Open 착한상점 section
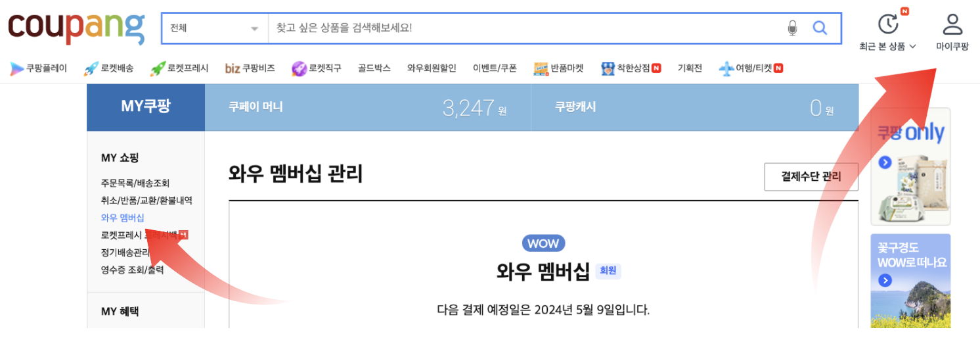980x338 pixels. (631, 68)
